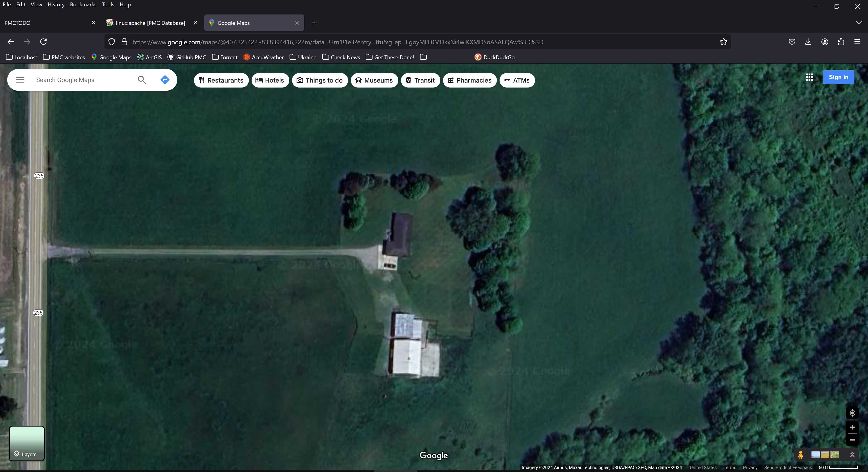The height and width of the screenshot is (472, 868).
Task: Open the Get These Done! bookmark folder
Action: click(390, 57)
